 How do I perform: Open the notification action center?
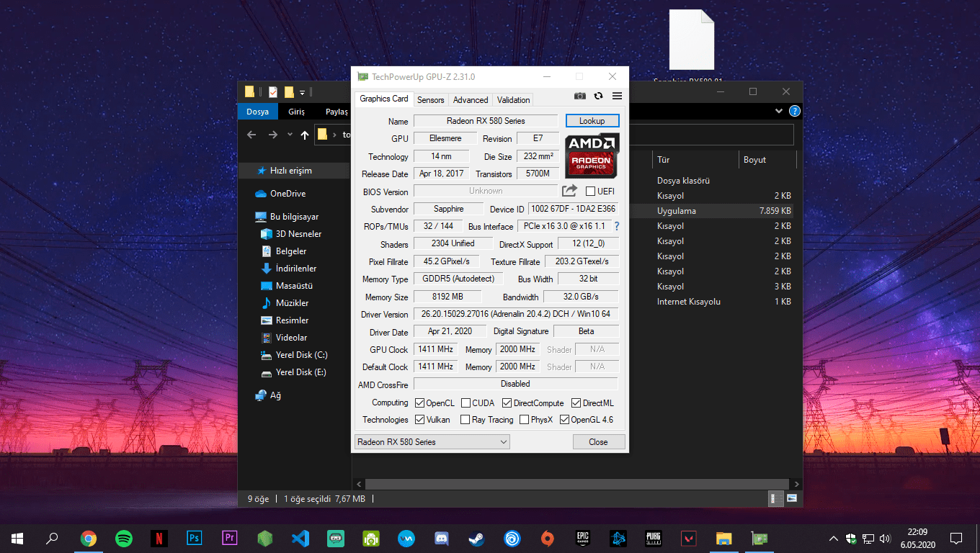click(x=956, y=538)
